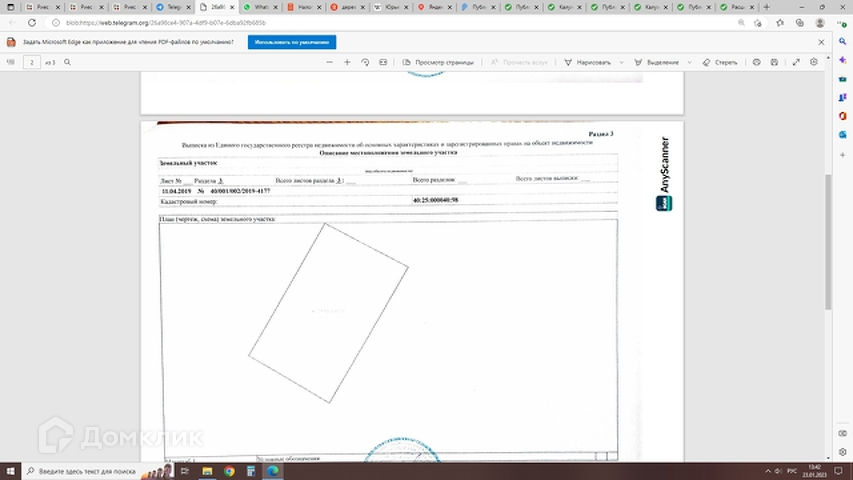Viewport: 853px width, 480px height.
Task: View site information icon
Action: 56,23
